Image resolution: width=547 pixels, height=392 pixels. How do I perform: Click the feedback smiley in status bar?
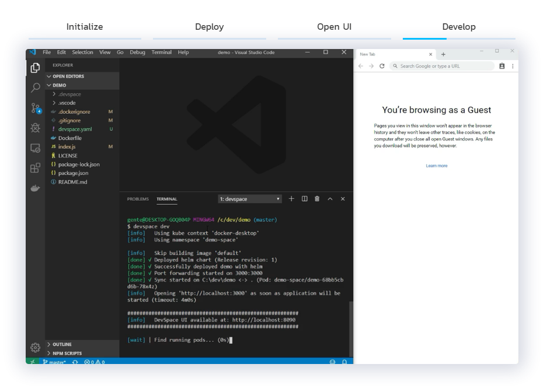tap(332, 362)
